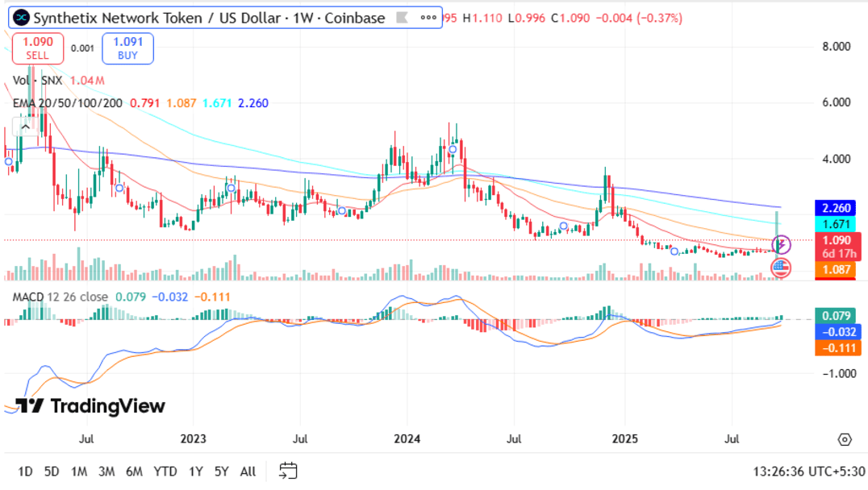
Task: Click the Synthetix Network Token symbol logo
Action: (21, 18)
